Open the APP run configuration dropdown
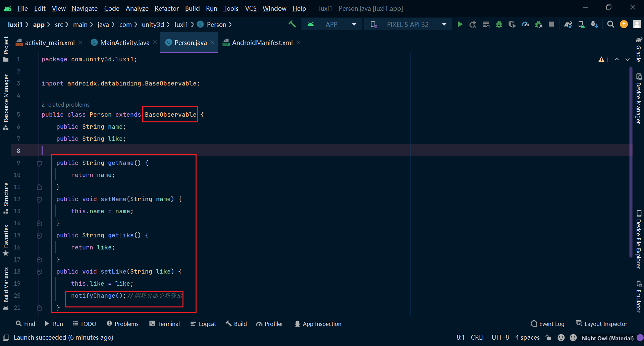 pyautogui.click(x=331, y=24)
